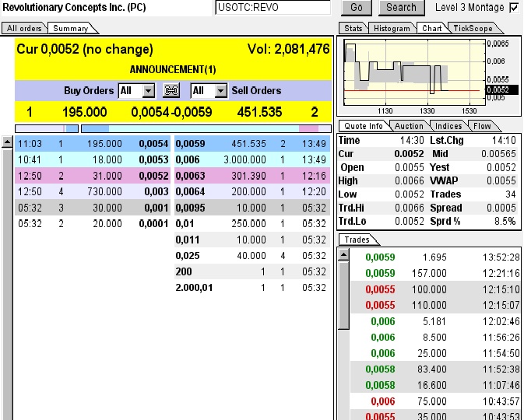Viewport: 524px width, 420px height.
Task: Click the intraday price chart
Action: [414, 72]
